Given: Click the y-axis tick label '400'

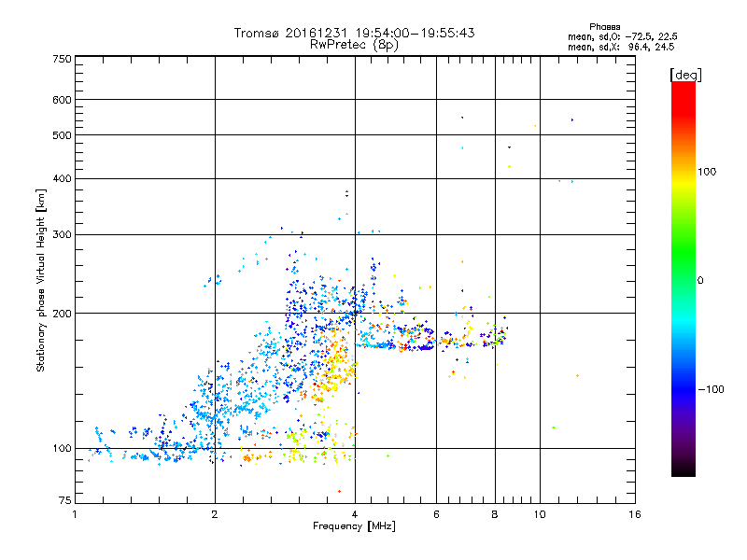Looking at the screenshot, I should (x=63, y=179).
